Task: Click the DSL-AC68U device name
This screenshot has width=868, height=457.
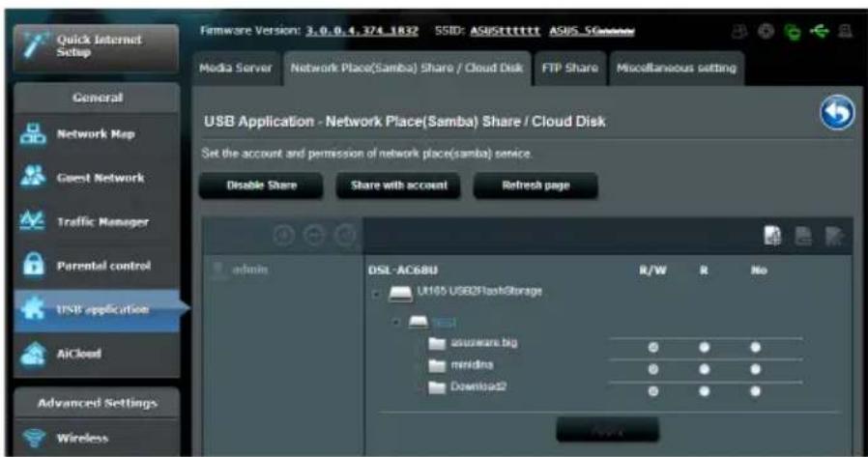Action: [x=403, y=270]
